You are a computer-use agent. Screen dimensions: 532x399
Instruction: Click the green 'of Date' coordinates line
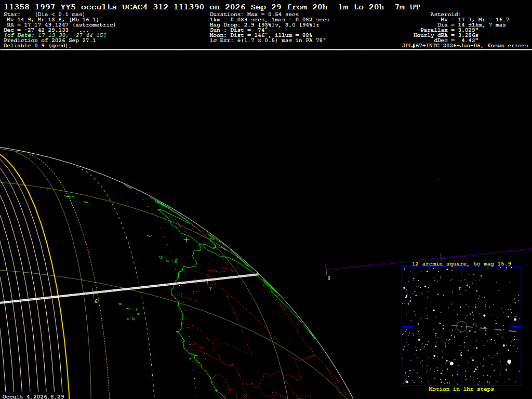click(x=55, y=35)
